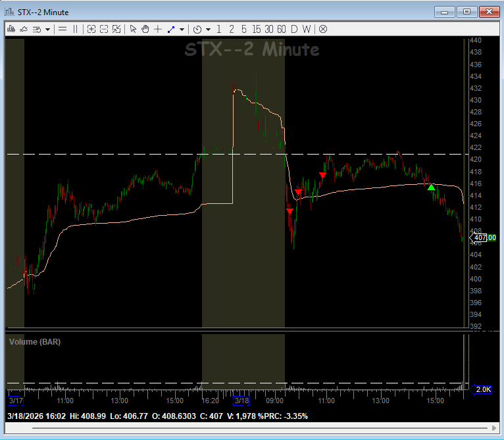The width and height of the screenshot is (504, 440).
Task: Select the arrow pointer tool
Action: (133, 29)
